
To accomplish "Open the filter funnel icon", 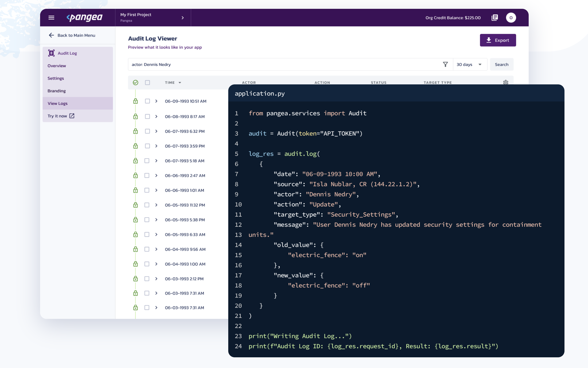I will coord(445,64).
